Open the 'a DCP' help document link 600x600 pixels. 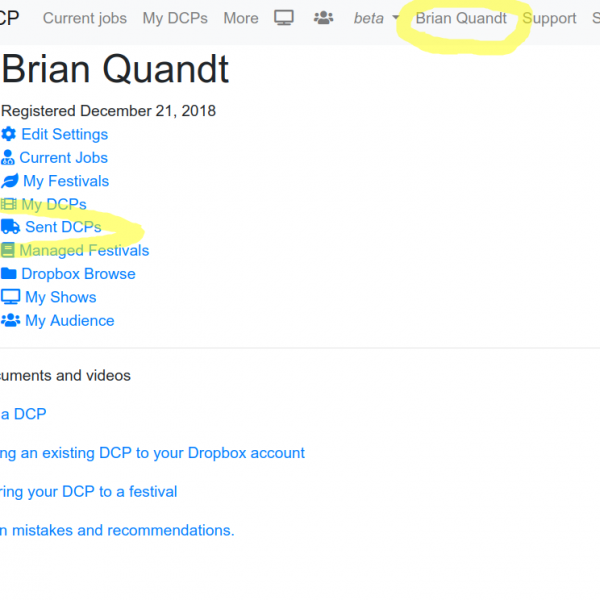[x=23, y=414]
